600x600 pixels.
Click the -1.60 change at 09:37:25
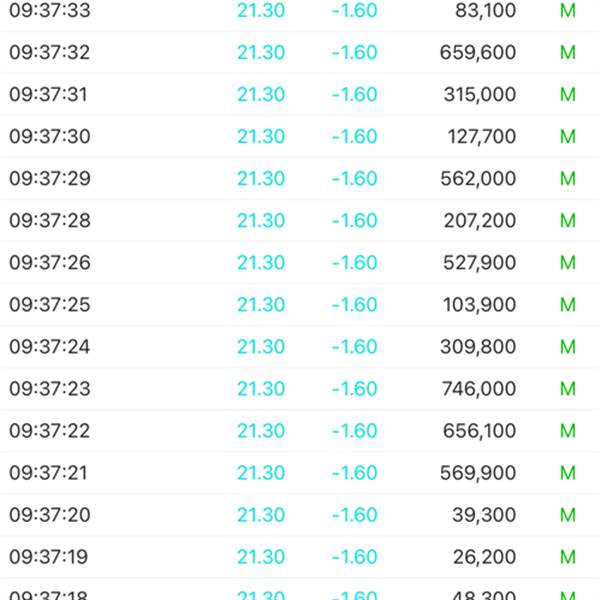click(x=354, y=305)
